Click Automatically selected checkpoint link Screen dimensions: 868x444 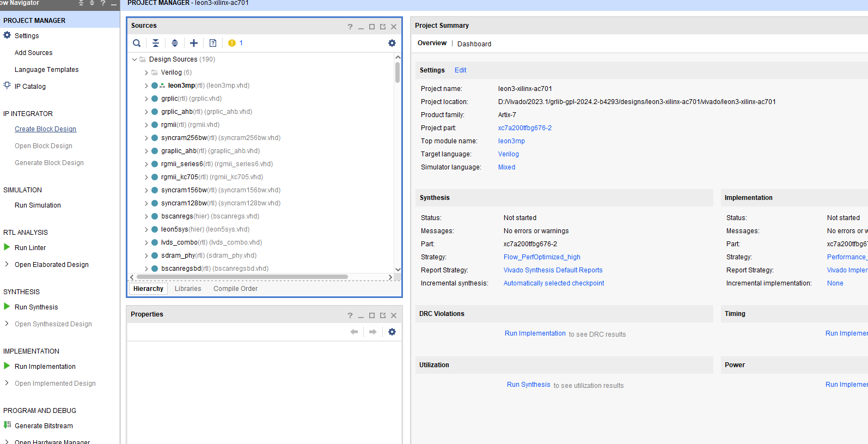coord(554,283)
